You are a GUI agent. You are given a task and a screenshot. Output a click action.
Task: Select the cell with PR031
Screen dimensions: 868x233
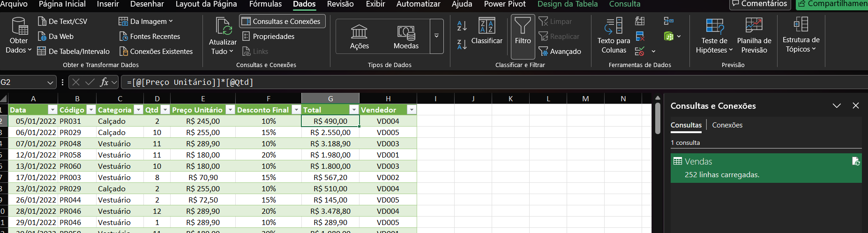(77, 121)
